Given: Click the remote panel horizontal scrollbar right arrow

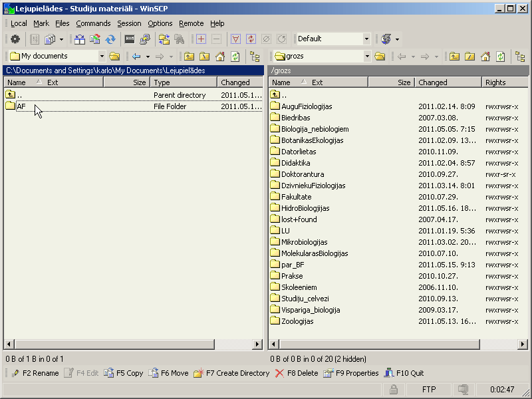Looking at the screenshot, I should (523, 344).
